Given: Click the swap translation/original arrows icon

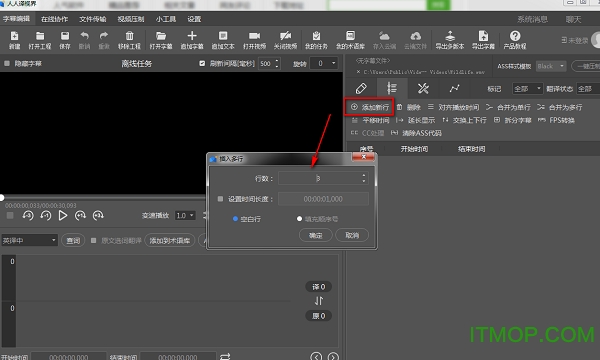Looking at the screenshot, I should pos(319,301).
